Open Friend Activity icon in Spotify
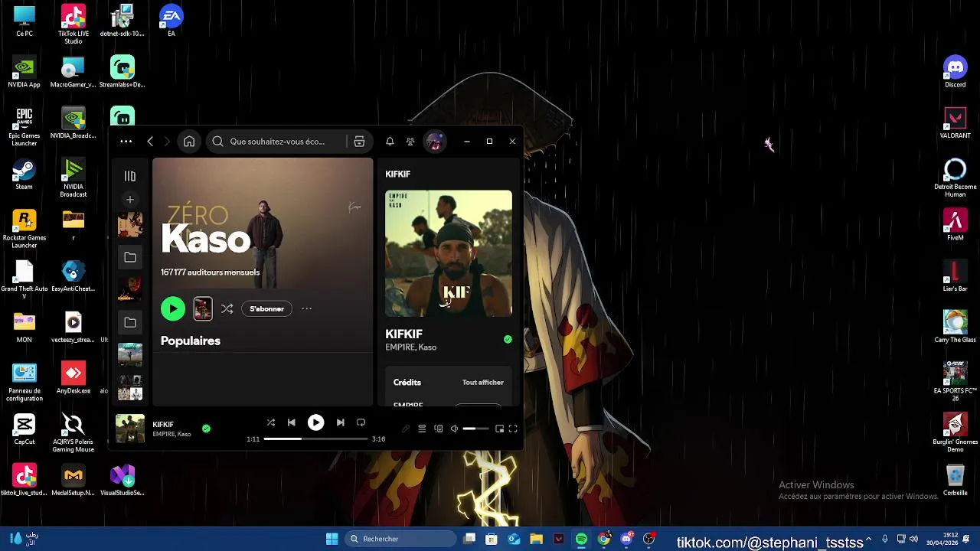The height and width of the screenshot is (551, 980). pyautogui.click(x=410, y=142)
